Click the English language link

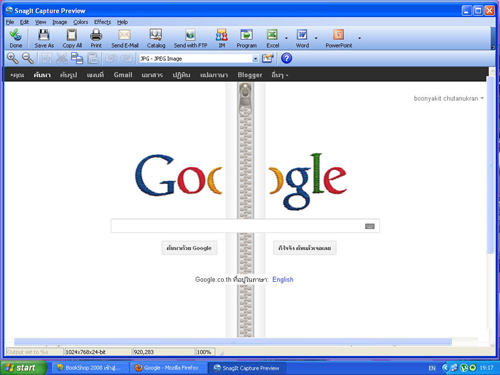pos(283,279)
